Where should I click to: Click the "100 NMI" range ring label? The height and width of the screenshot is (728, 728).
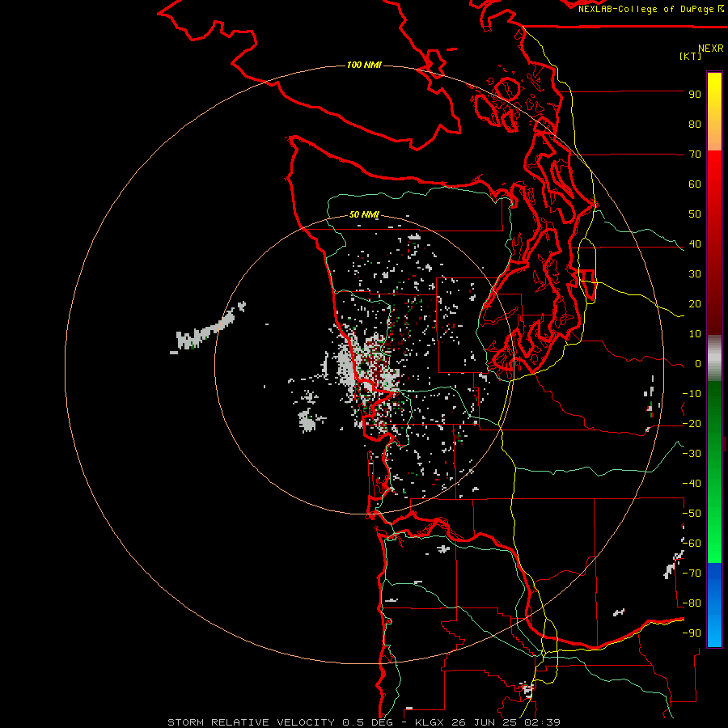[364, 65]
